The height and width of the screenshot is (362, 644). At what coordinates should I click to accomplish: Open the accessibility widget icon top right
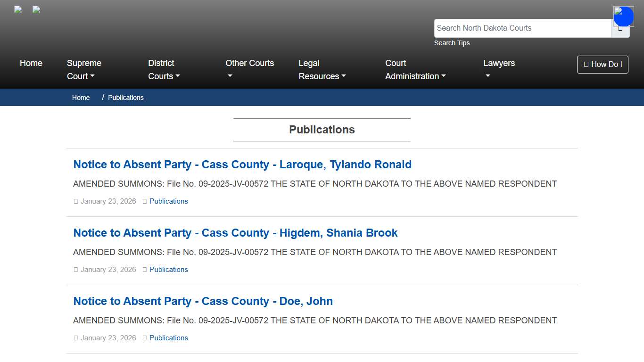623,16
